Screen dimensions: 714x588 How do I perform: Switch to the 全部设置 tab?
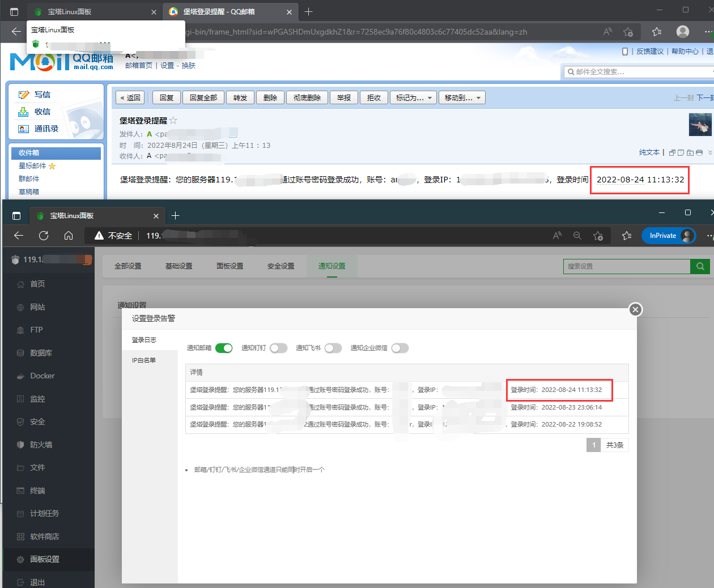[x=128, y=266]
